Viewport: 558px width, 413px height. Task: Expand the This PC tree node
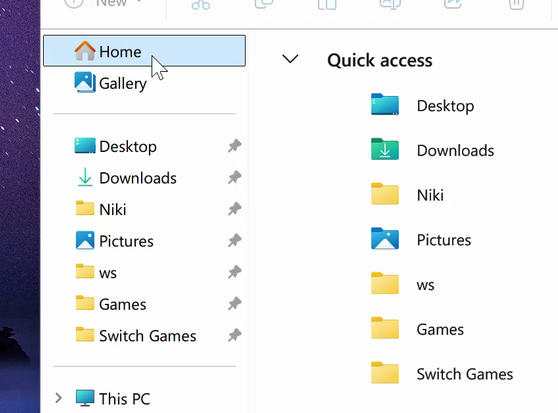click(59, 398)
